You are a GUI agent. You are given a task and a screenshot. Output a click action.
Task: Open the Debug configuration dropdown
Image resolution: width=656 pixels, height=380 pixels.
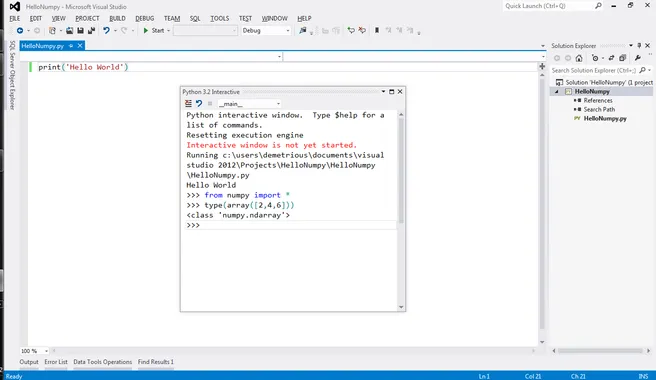266,31
